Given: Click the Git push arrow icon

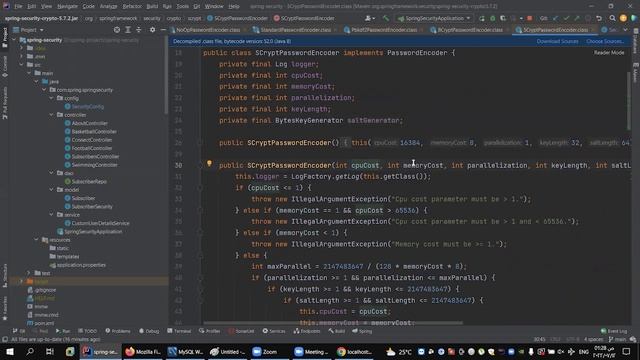Looking at the screenshot, I should point(577,18).
